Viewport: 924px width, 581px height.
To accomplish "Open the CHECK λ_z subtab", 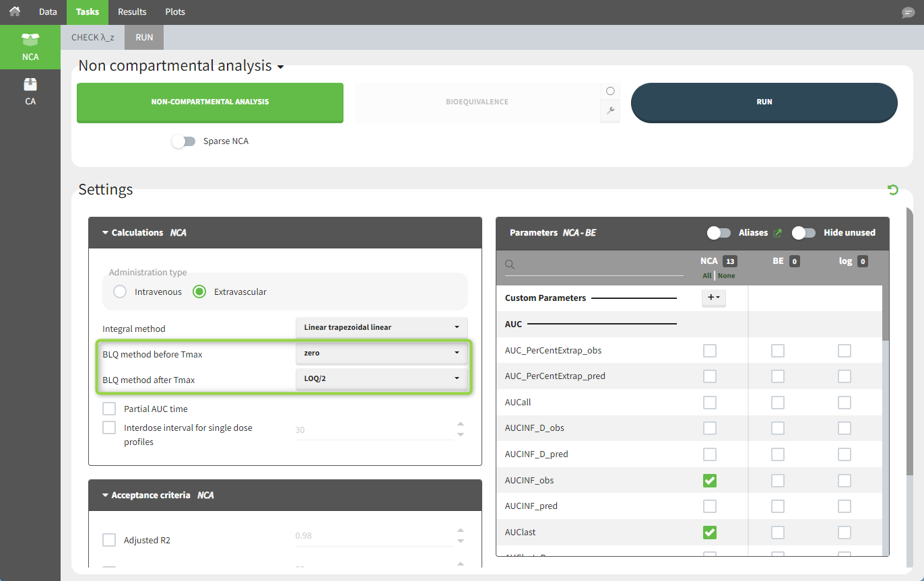I will (x=93, y=38).
